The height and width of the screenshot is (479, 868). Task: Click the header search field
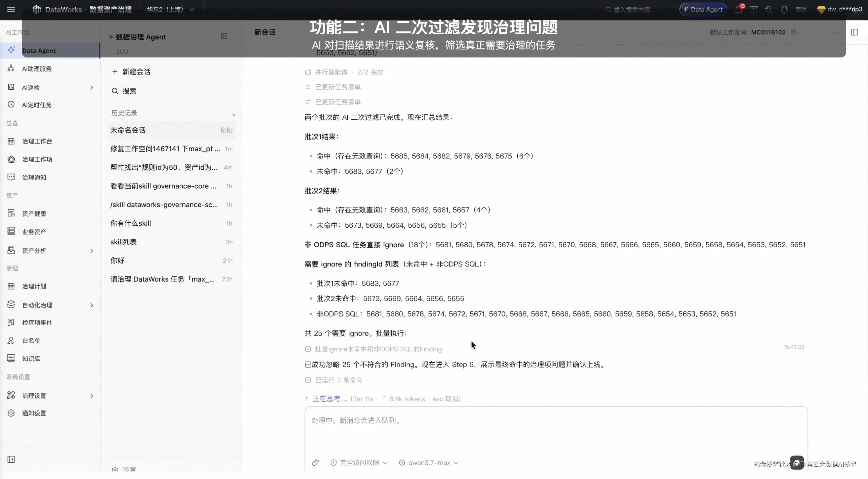tap(628, 9)
